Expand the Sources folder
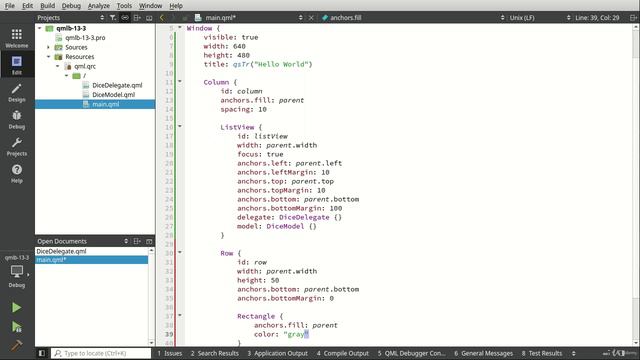This screenshot has width=640, height=360. (x=49, y=47)
